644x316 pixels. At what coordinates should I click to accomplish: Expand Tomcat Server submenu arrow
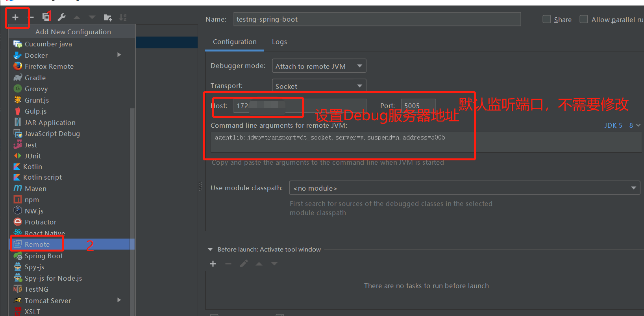pos(119,300)
